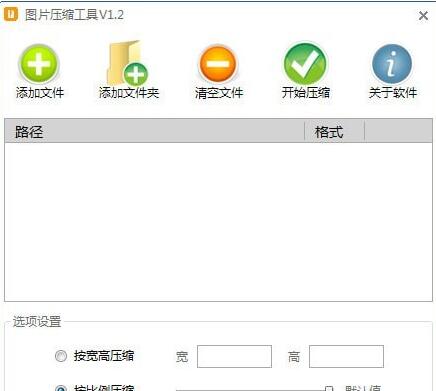Click the app logo in title bar
The height and width of the screenshot is (391, 436).
[11, 14]
